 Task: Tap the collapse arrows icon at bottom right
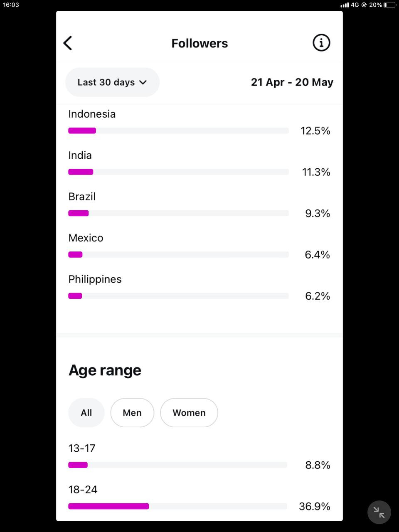[x=379, y=512]
